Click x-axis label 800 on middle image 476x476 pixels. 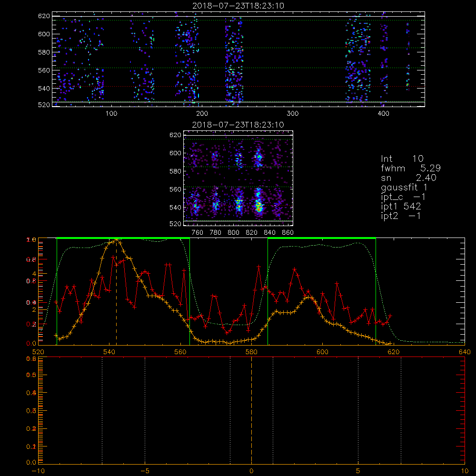234,233
